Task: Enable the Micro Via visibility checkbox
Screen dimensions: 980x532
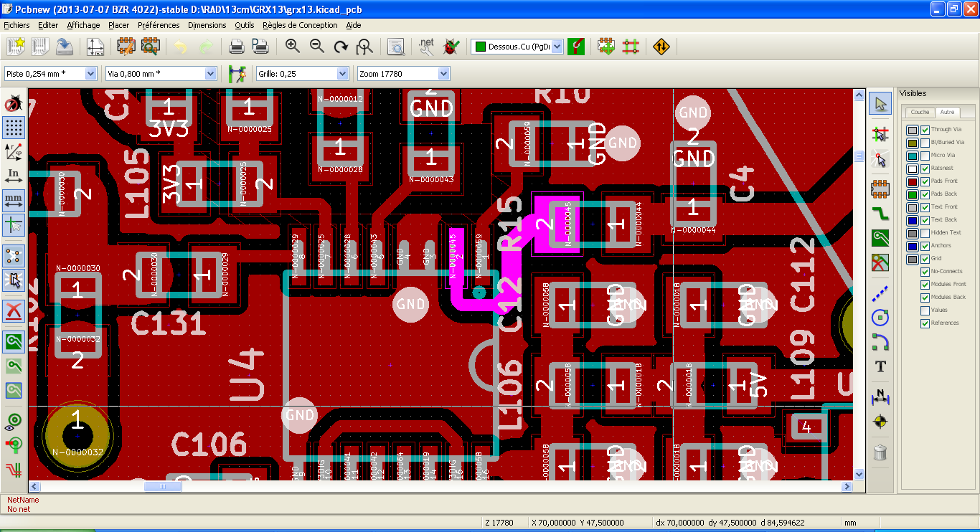Action: coord(925,156)
